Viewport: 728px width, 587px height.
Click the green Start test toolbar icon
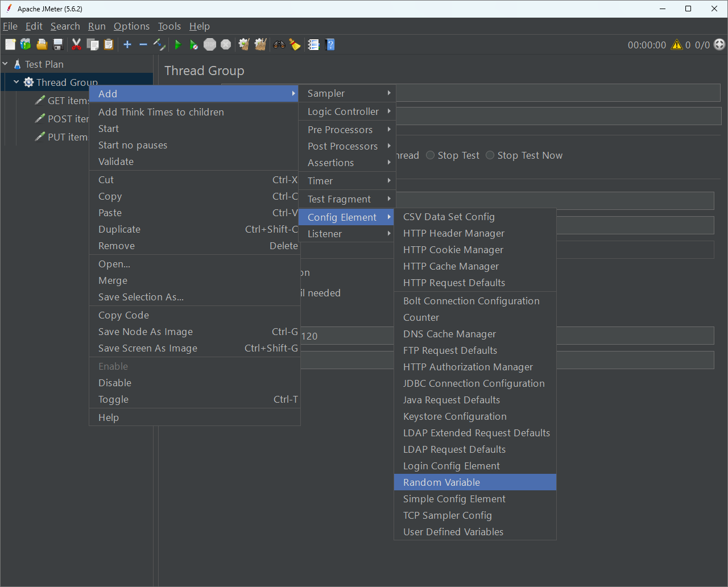178,45
